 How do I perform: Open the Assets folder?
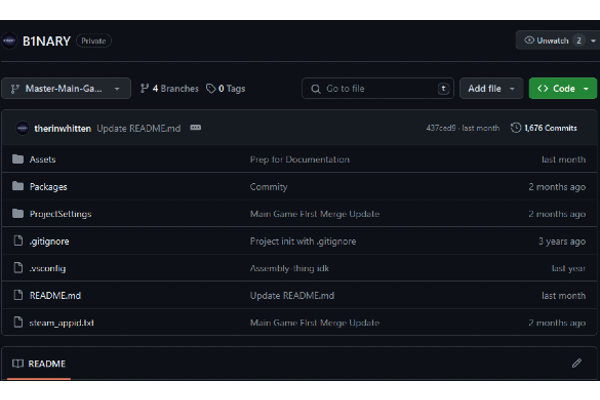(42, 160)
